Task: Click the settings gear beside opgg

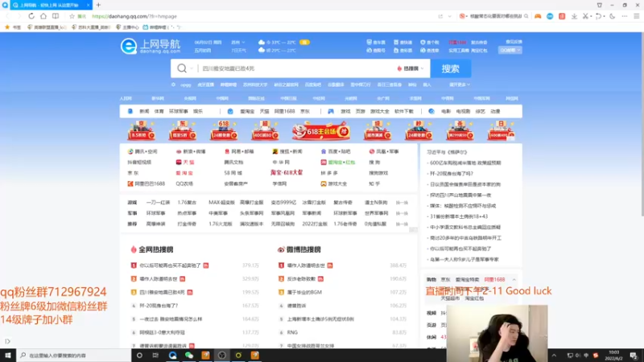Action: [x=173, y=84]
